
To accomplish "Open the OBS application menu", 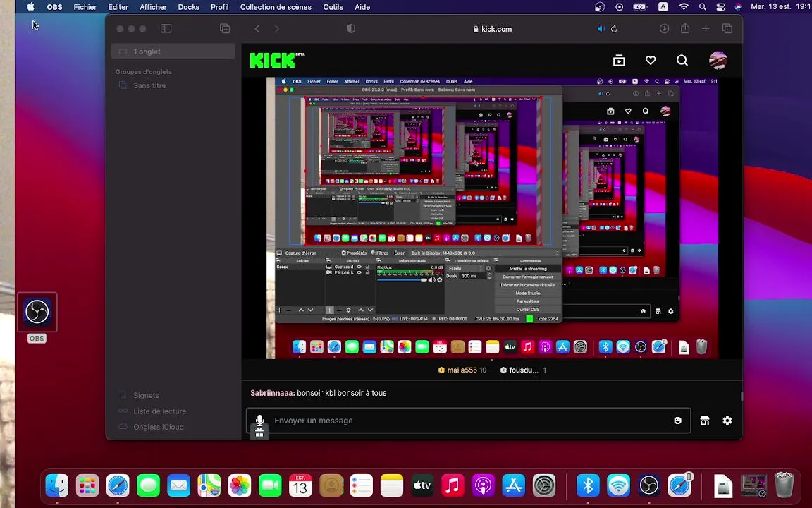I will (x=54, y=7).
